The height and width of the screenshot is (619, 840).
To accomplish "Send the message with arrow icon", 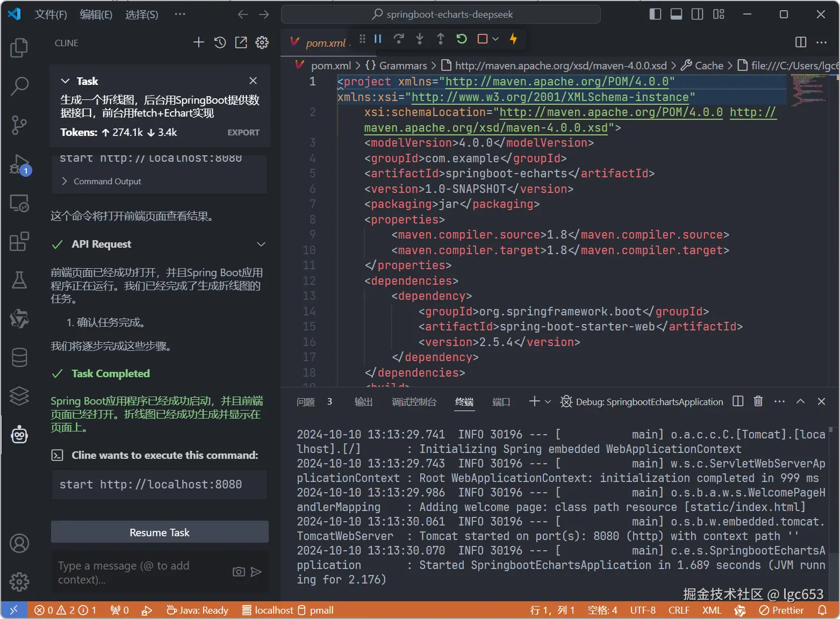I will point(256,572).
